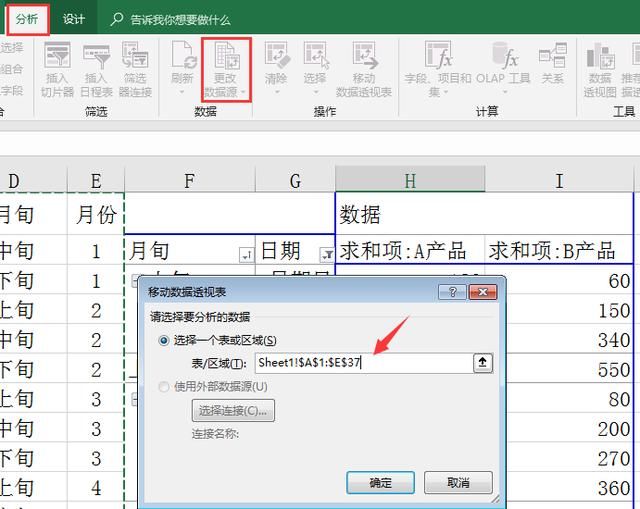Select column G header
Image resolution: width=640 pixels, height=509 pixels.
click(295, 181)
